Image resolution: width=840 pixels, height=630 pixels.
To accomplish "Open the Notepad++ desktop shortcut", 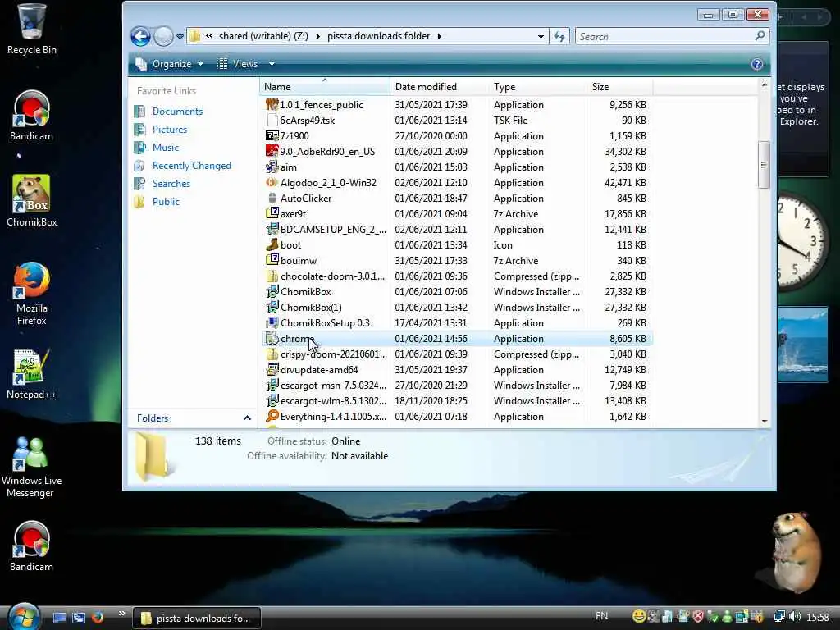I will tap(31, 374).
